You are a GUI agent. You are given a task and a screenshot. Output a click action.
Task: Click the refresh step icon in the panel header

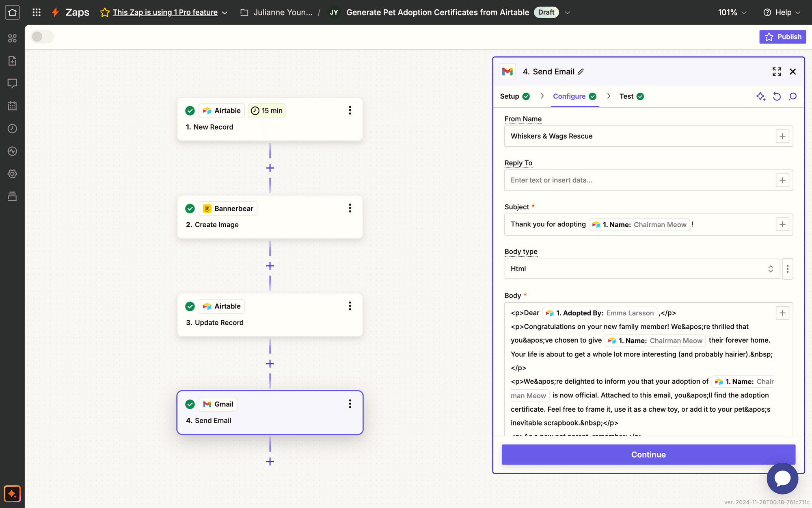pyautogui.click(x=777, y=96)
